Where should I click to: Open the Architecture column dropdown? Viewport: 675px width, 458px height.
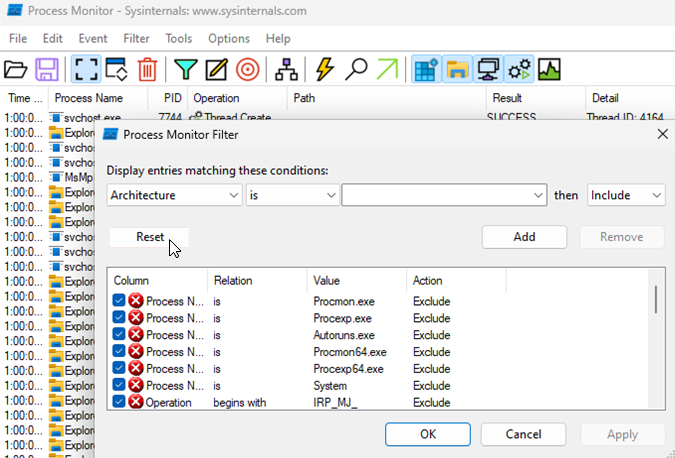(174, 195)
